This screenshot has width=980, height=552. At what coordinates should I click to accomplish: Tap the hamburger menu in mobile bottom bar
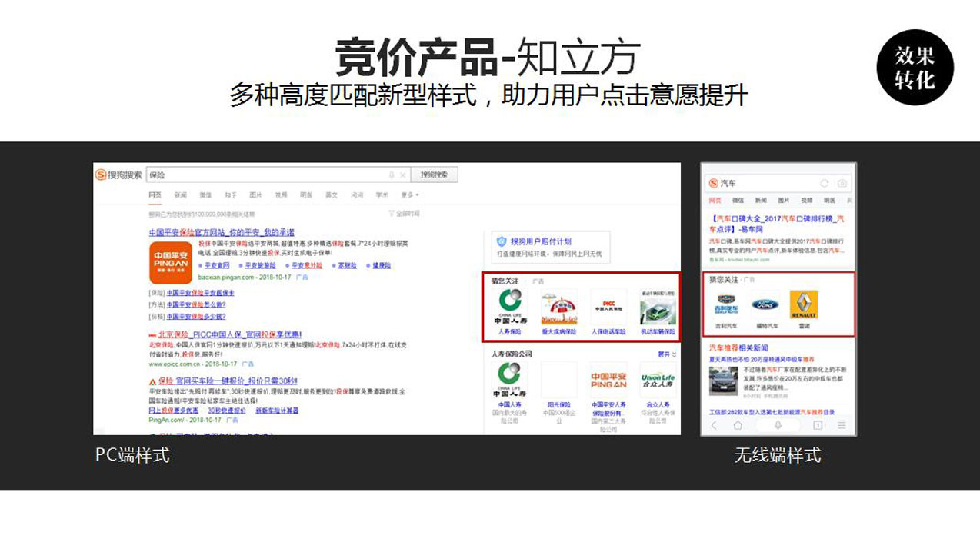(x=842, y=425)
